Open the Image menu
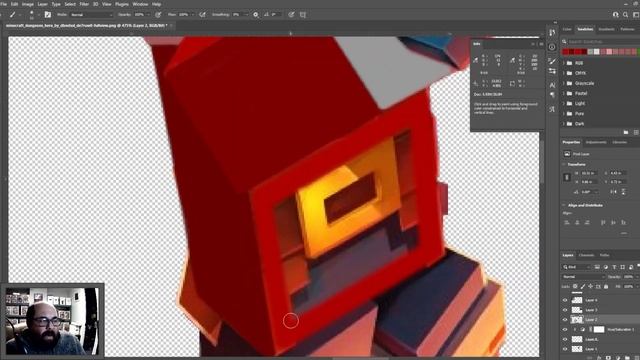 coord(27,4)
